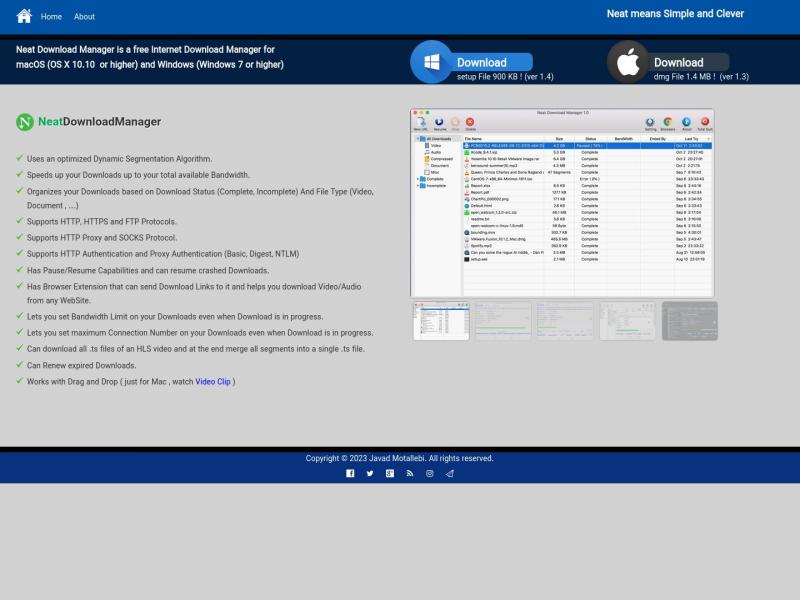
Task: Select the third gallery thumbnail
Action: (565, 321)
